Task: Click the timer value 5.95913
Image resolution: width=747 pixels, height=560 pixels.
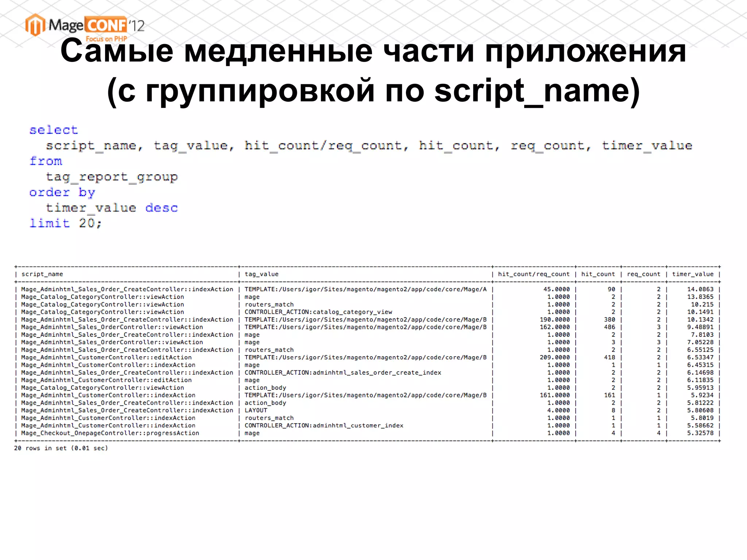Action: click(x=700, y=388)
